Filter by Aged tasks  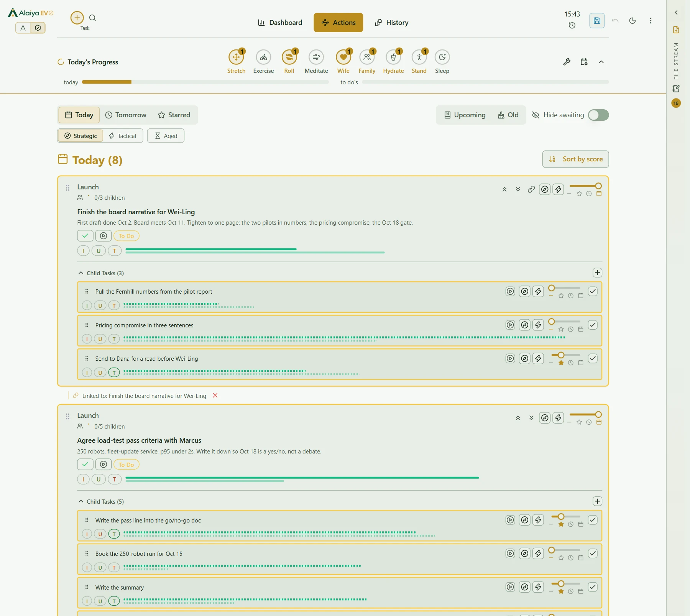[166, 136]
